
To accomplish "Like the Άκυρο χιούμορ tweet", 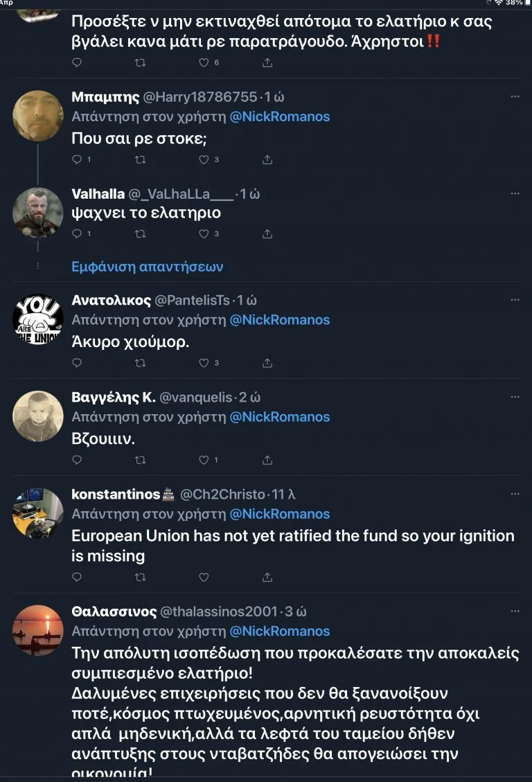I will click(x=204, y=362).
